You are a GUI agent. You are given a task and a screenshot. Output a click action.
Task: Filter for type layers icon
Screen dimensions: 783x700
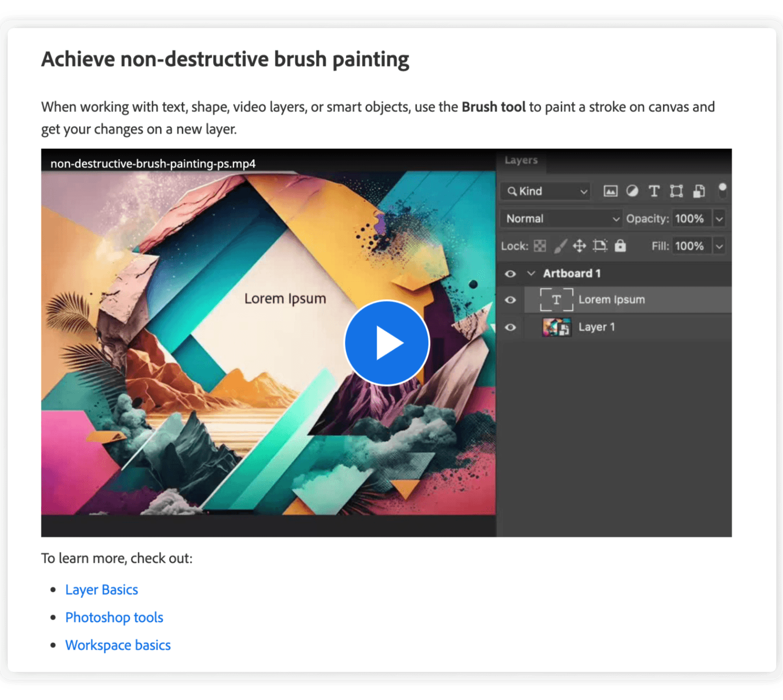tap(654, 191)
